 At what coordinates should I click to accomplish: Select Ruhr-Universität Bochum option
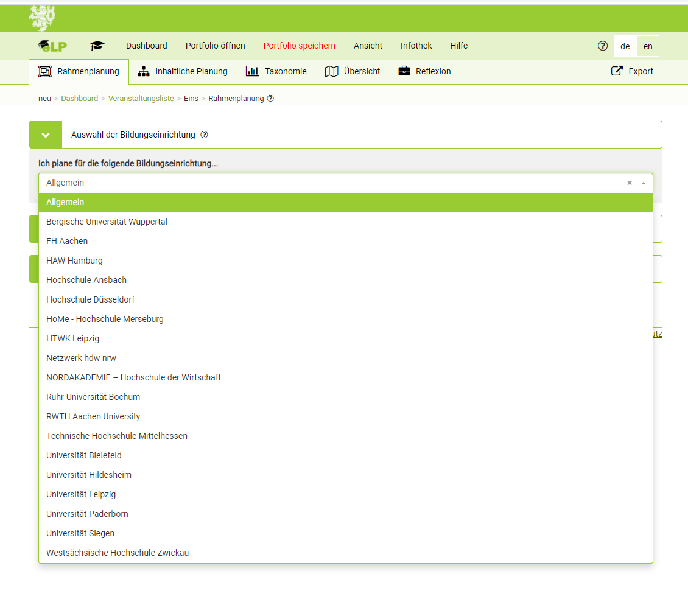(346, 397)
